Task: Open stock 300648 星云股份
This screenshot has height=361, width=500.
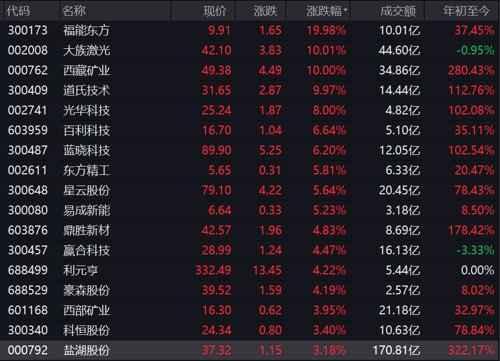Action: pos(250,190)
